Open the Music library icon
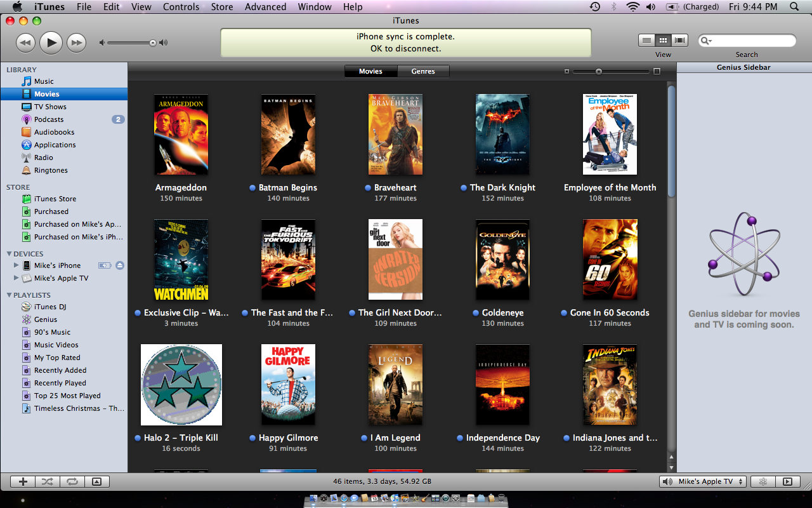The height and width of the screenshot is (508, 812). 27,81
